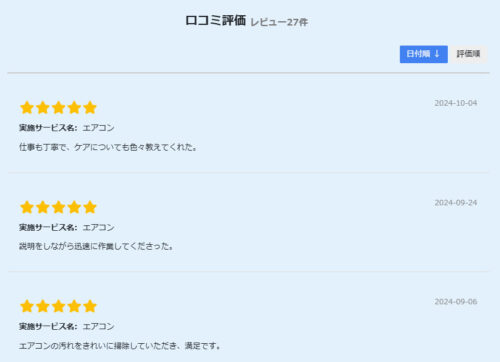Click the レビュー27件 review count
Screen dimensions: 500x362
[279, 22]
